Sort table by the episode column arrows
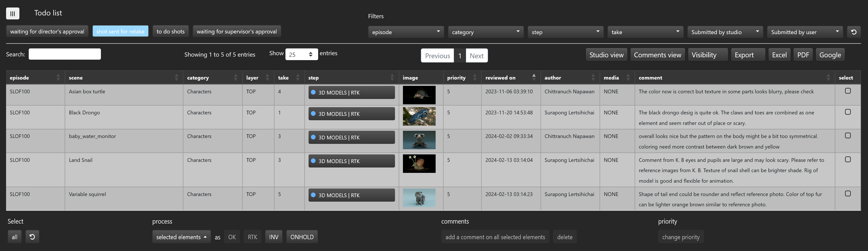The width and height of the screenshot is (868, 251). 58,78
